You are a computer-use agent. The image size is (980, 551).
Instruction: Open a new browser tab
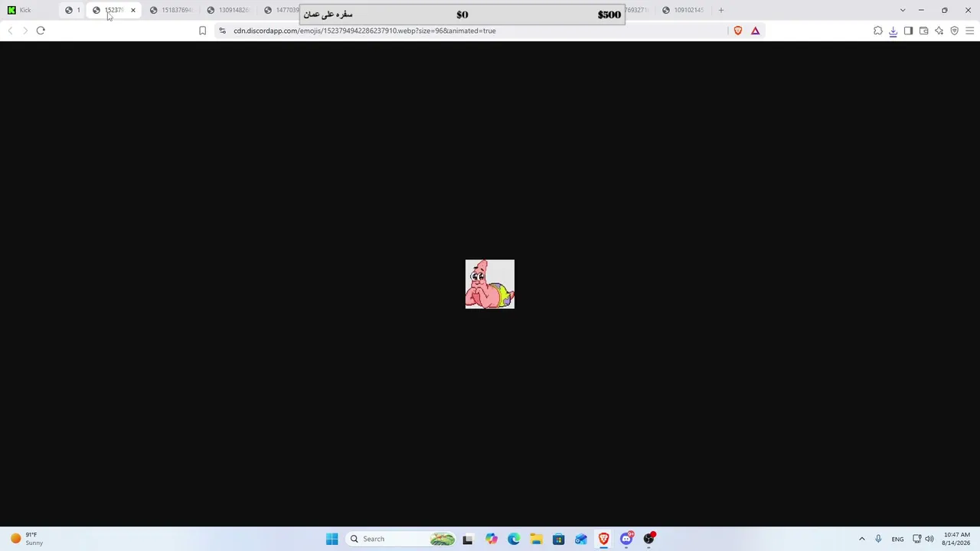pyautogui.click(x=721, y=10)
